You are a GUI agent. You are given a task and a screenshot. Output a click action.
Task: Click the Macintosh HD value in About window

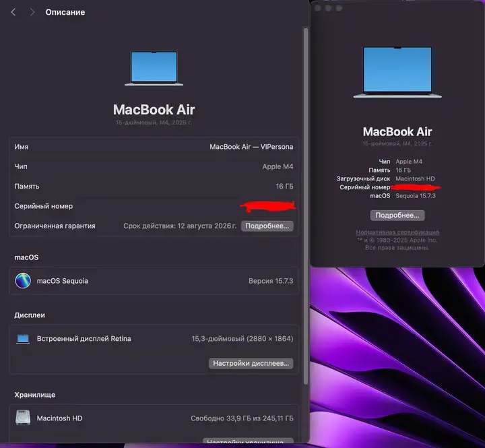(415, 179)
